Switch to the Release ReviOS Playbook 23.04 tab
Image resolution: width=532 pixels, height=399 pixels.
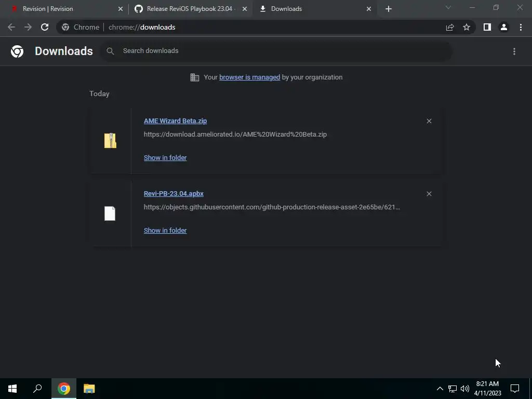(190, 9)
